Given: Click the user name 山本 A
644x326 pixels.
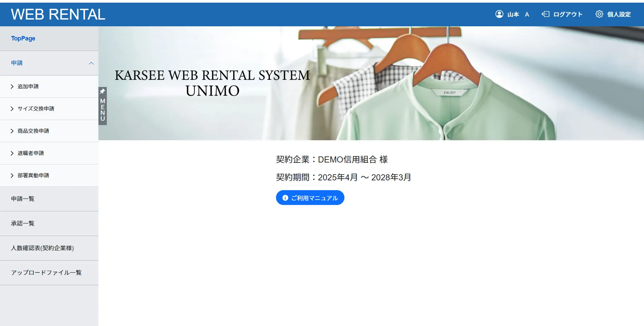Looking at the screenshot, I should tap(518, 14).
